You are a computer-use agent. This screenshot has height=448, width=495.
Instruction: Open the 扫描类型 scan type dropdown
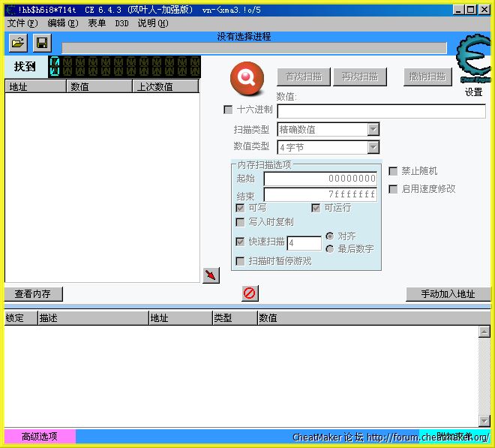[x=373, y=129]
